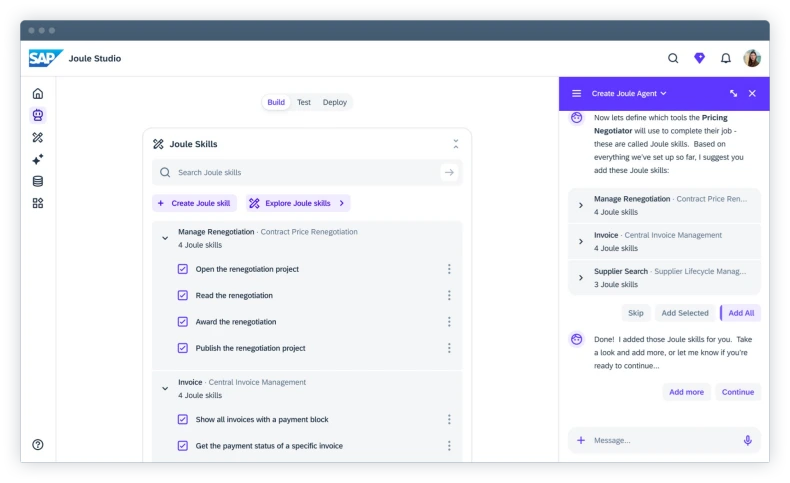790x483 pixels.
Task: Uncheck Read the renegotiation
Action: coord(183,295)
